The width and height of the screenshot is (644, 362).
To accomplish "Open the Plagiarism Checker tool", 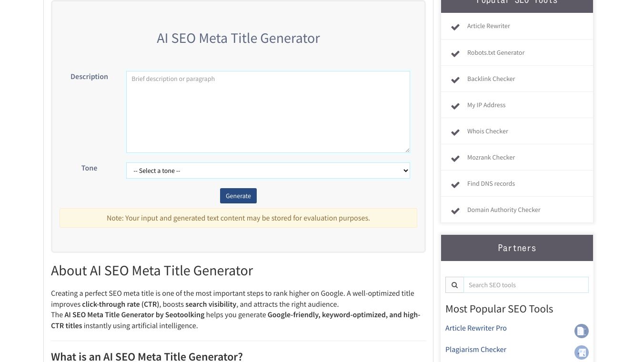I will coord(475,349).
